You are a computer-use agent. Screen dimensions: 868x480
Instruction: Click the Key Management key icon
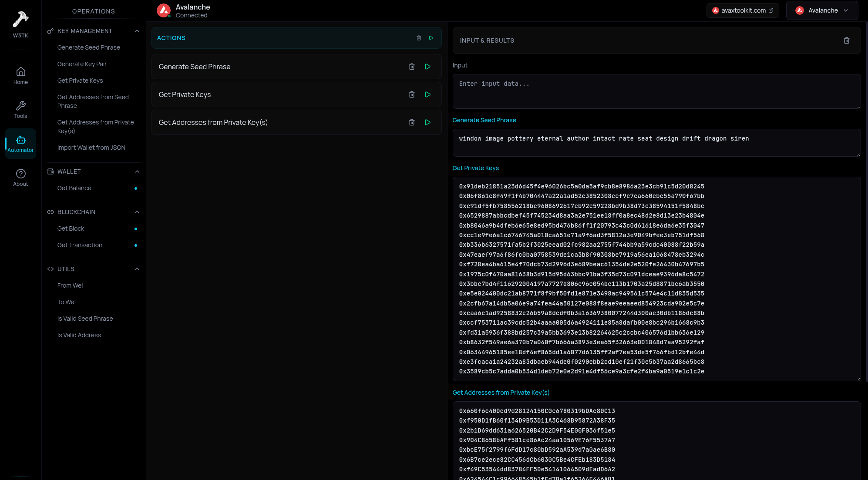[50, 31]
